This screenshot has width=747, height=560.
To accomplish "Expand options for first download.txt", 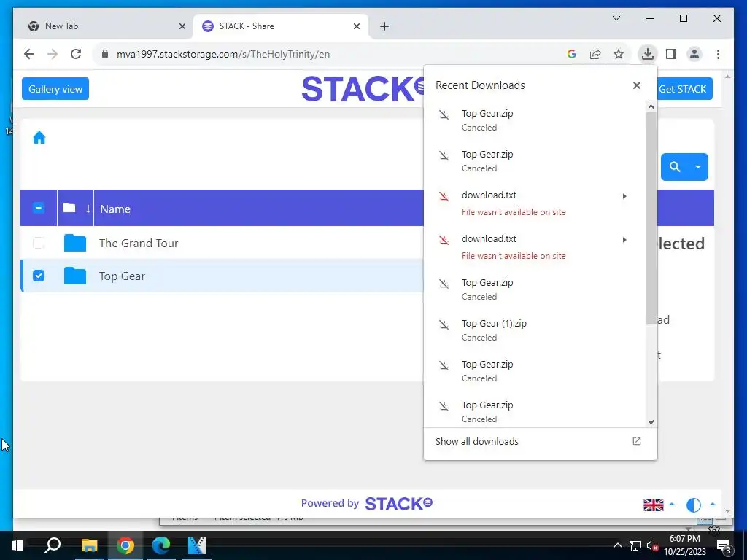I will click(624, 196).
